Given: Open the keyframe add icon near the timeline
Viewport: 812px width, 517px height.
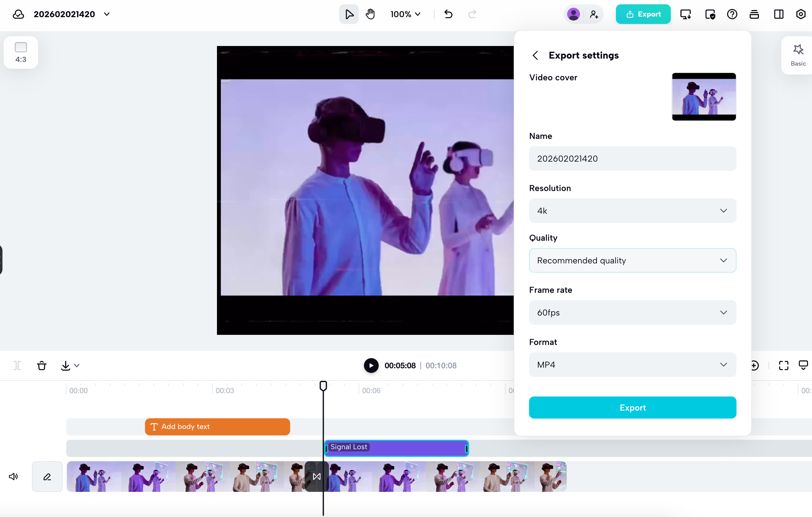Looking at the screenshot, I should pos(755,365).
